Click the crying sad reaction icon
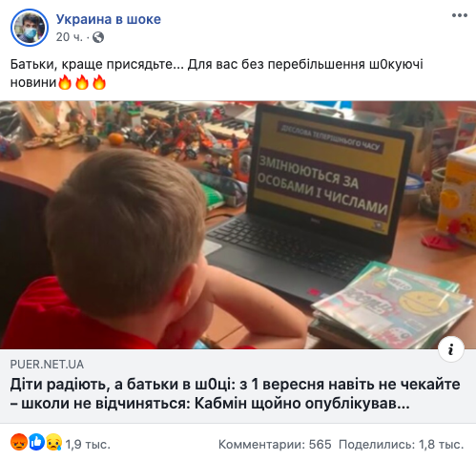The width and height of the screenshot is (476, 461). pos(54,442)
